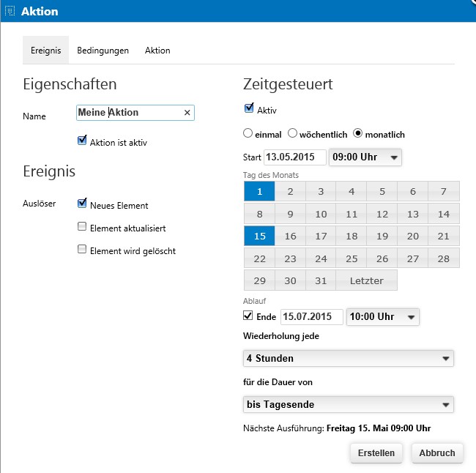Pick the Letzter day button
476x473 pixels.
click(366, 280)
